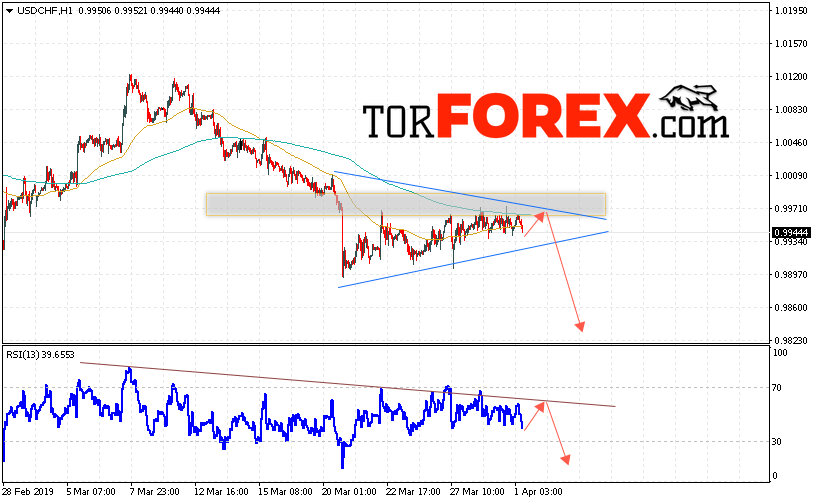The image size is (815, 503).
Task: Click the 20 Mar 01:00 time label
Action: pyautogui.click(x=350, y=492)
